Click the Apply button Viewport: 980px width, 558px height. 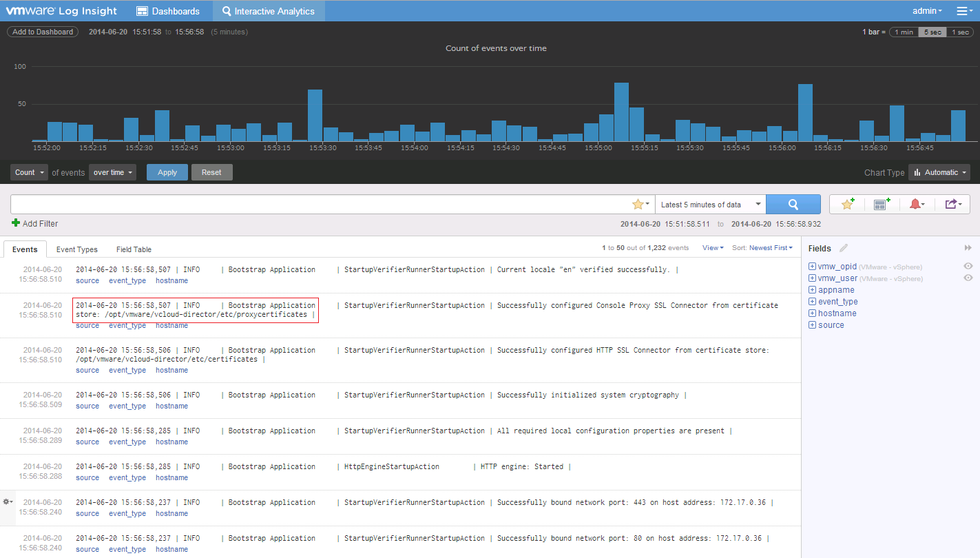click(x=167, y=172)
